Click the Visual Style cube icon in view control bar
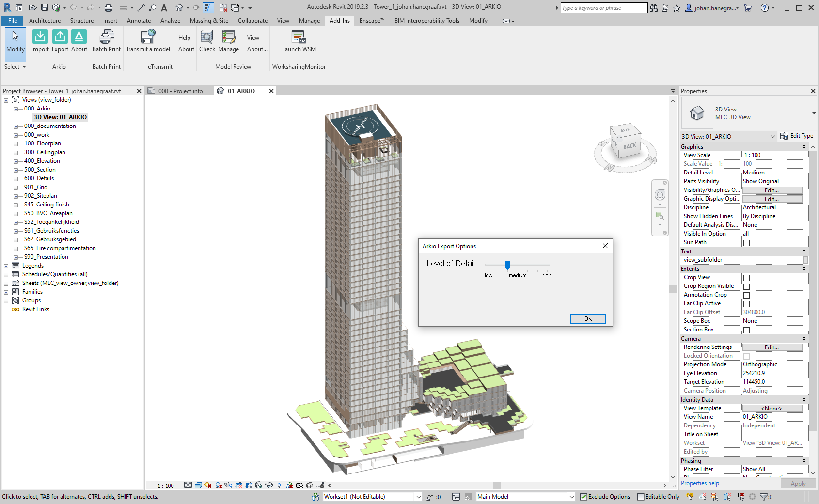The height and width of the screenshot is (504, 819). click(x=198, y=485)
